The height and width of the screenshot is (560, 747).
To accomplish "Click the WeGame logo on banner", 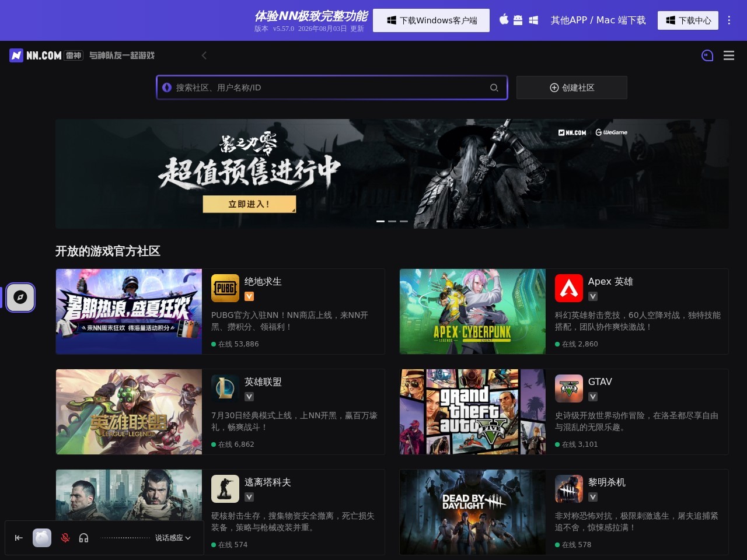I will pyautogui.click(x=612, y=132).
